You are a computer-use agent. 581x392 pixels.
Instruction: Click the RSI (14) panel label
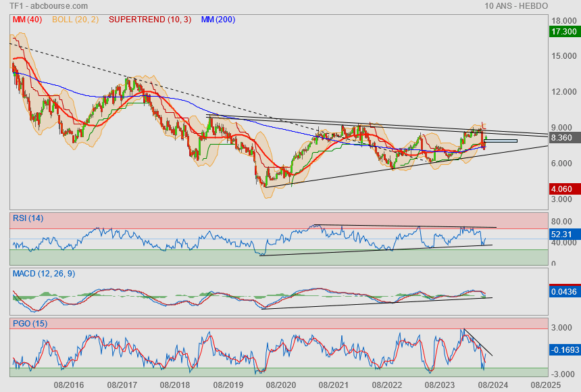[x=28, y=218]
